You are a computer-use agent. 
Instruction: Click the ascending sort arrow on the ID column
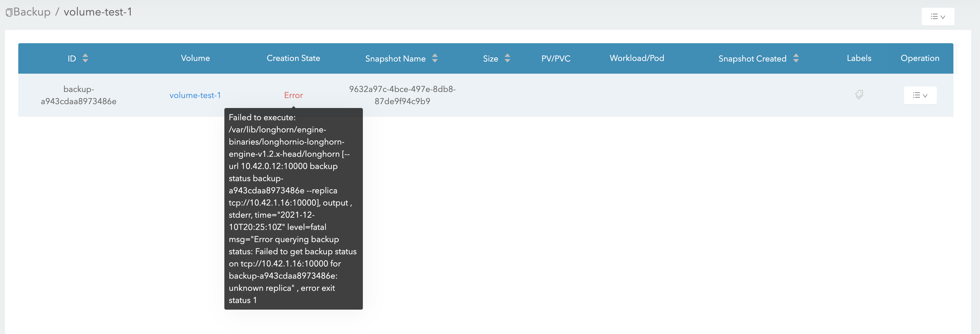[86, 56]
